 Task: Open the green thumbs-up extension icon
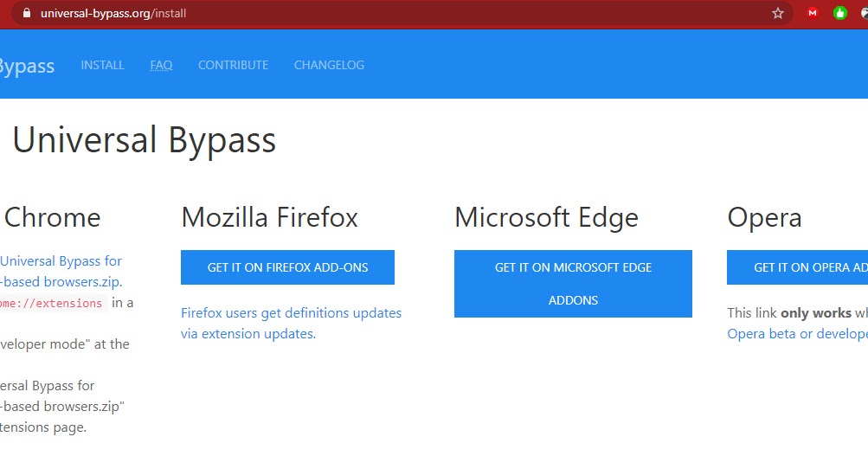coord(839,13)
